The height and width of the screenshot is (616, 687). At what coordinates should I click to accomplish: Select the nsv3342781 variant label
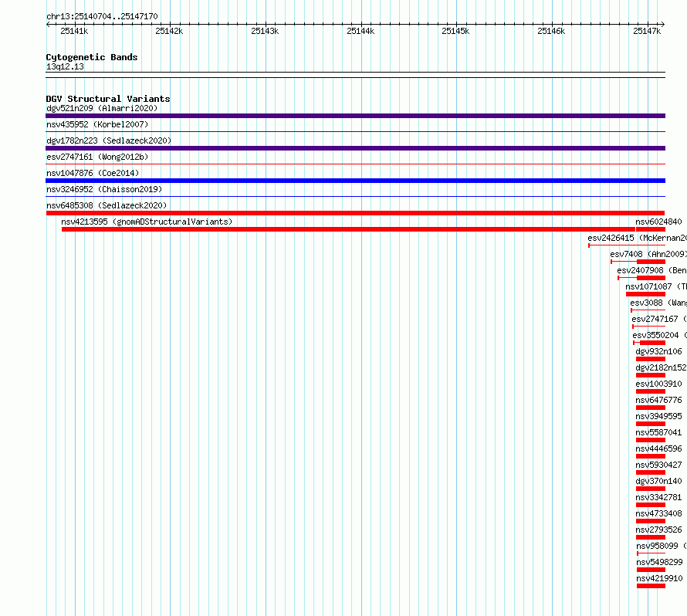click(658, 497)
